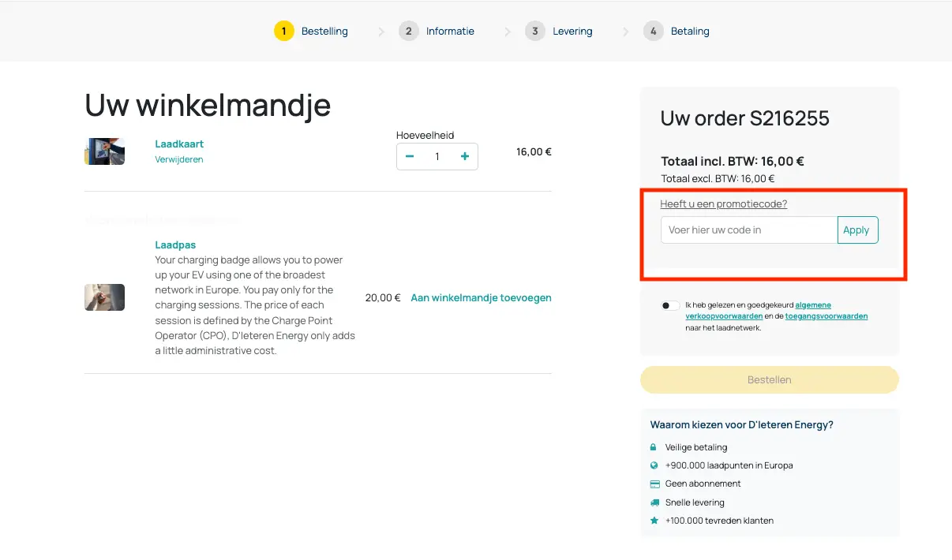Add Laadpas with Aan winkelmandje toevoegen
The height and width of the screenshot is (560, 952).
pos(481,298)
